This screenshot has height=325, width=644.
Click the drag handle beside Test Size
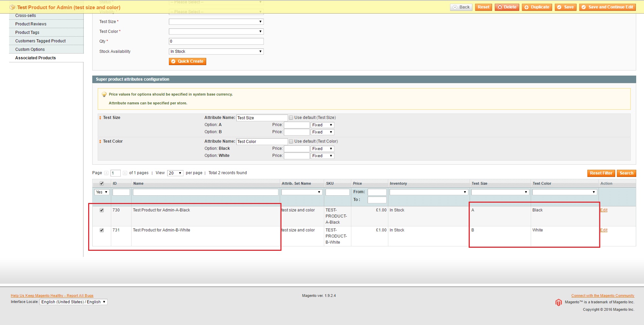100,118
